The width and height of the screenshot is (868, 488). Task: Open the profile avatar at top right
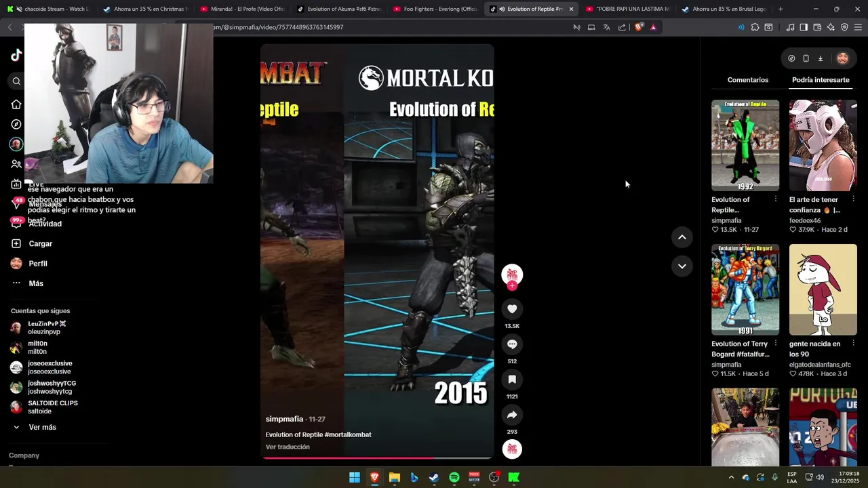point(842,58)
